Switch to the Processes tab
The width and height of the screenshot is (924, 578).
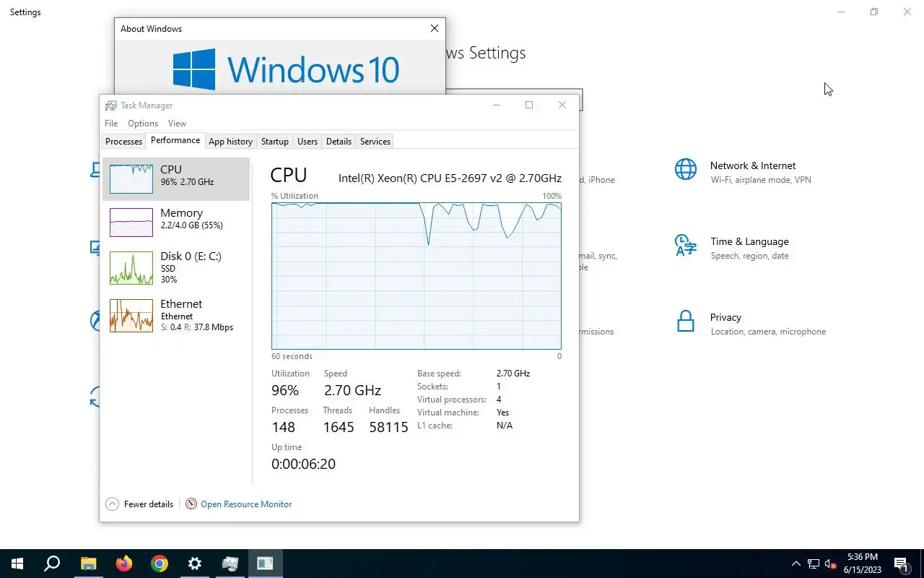tap(123, 142)
